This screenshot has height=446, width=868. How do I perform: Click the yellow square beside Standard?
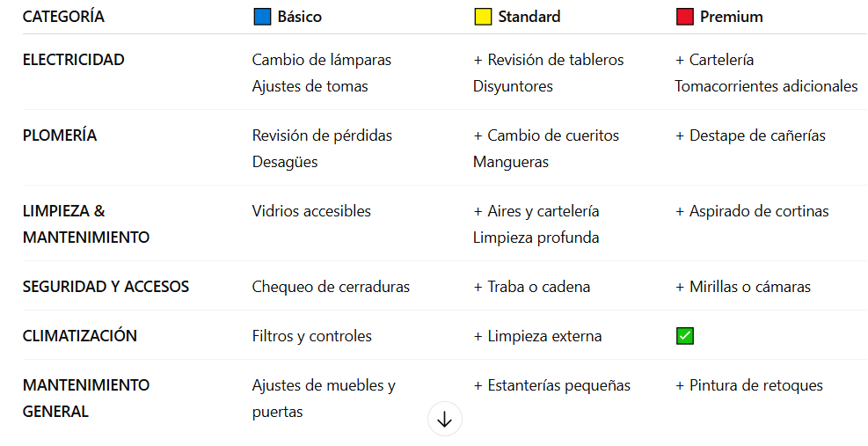point(483,17)
